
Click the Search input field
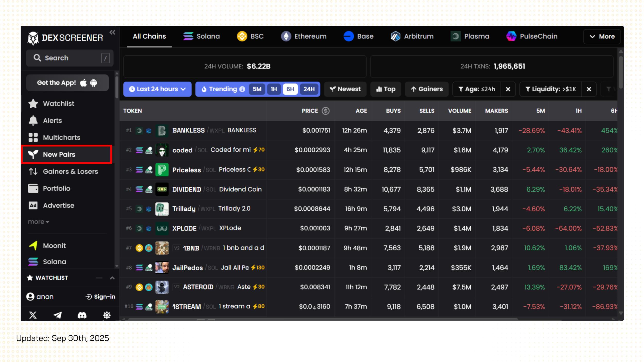70,58
